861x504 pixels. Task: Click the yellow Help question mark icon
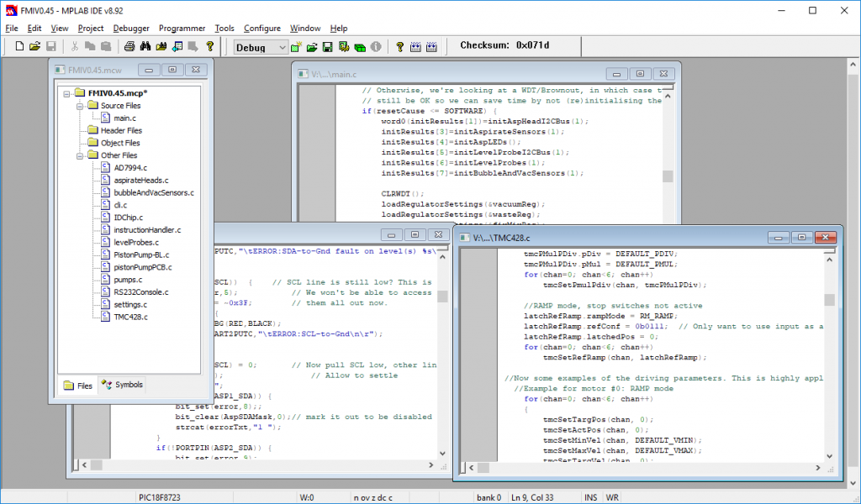pos(209,47)
